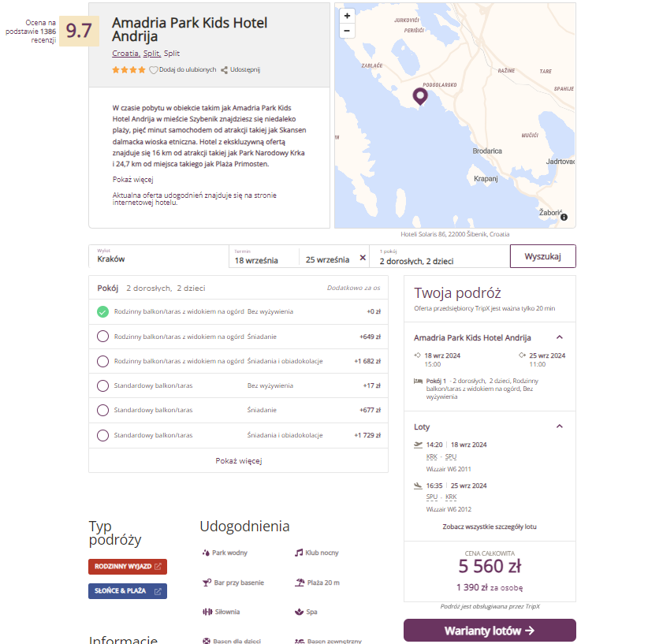The width and height of the screenshot is (648, 644).
Task: Collapse the Amadria Park Kids Hotel section
Action: 560,337
